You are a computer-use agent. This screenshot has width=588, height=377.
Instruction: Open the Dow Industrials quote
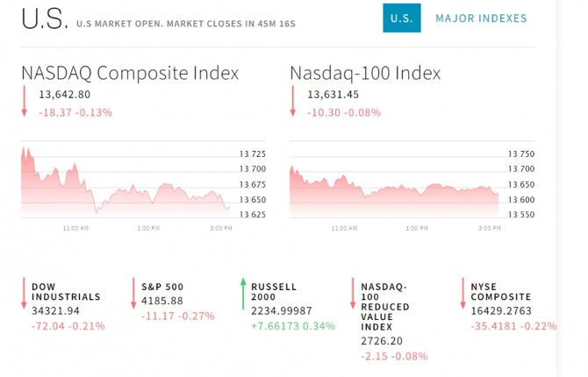[x=66, y=291]
